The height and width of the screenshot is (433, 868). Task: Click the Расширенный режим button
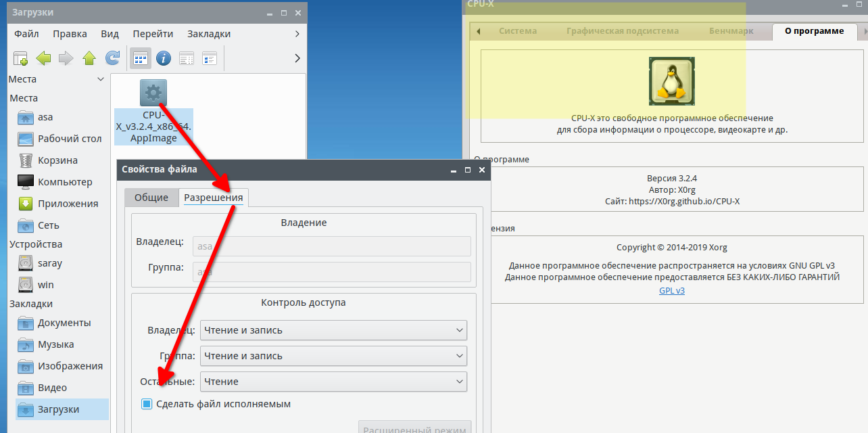pos(414,428)
